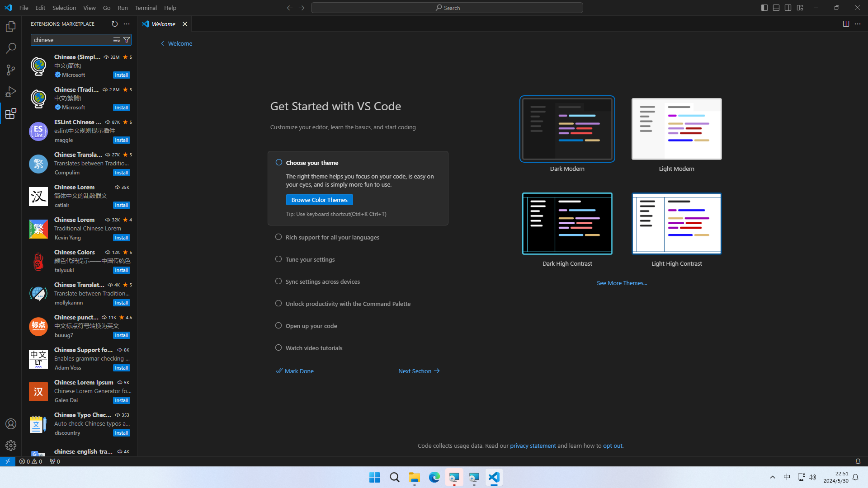The height and width of the screenshot is (488, 868).
Task: Expand 'Watch video tutorials' step
Action: pyautogui.click(x=314, y=348)
